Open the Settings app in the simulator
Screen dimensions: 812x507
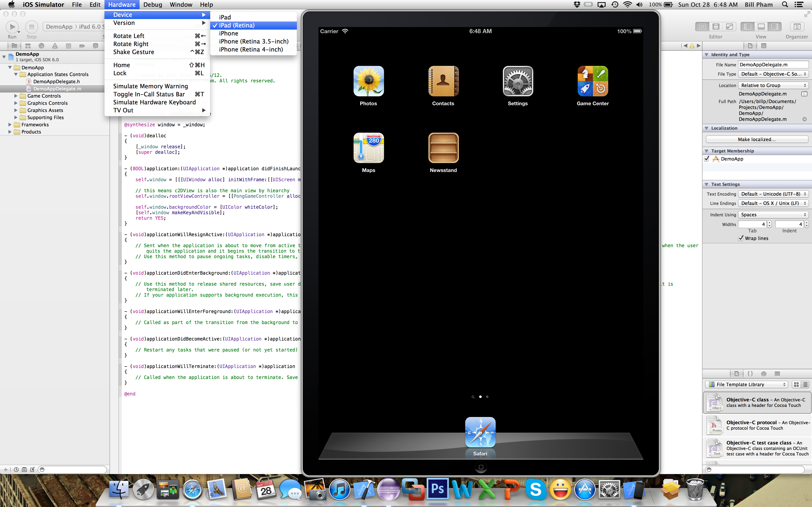click(x=517, y=82)
